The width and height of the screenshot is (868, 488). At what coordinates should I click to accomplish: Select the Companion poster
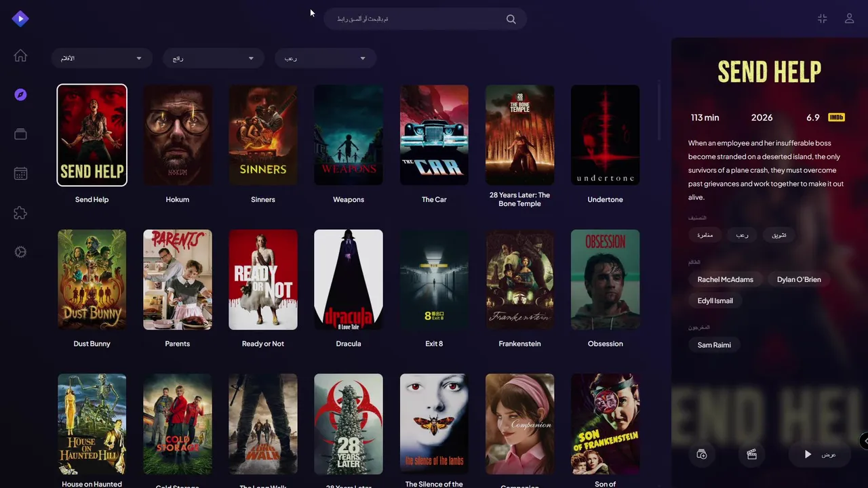pyautogui.click(x=519, y=424)
